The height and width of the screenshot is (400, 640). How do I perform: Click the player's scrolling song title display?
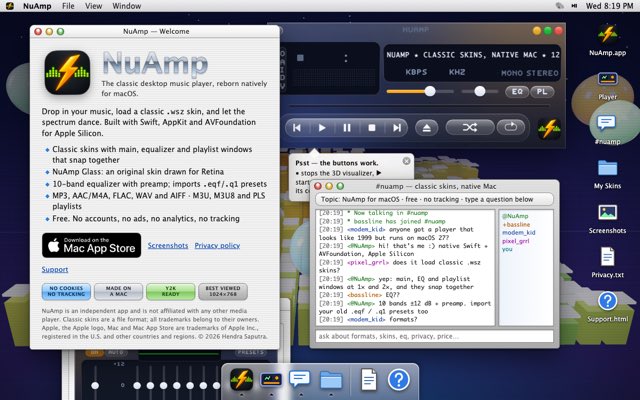point(472,55)
